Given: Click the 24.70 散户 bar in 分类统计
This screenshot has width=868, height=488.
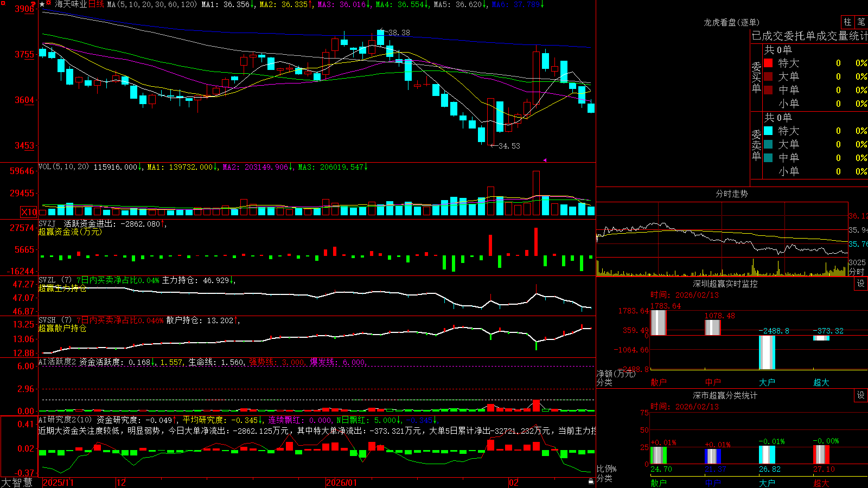Looking at the screenshot, I should pyautogui.click(x=659, y=455).
